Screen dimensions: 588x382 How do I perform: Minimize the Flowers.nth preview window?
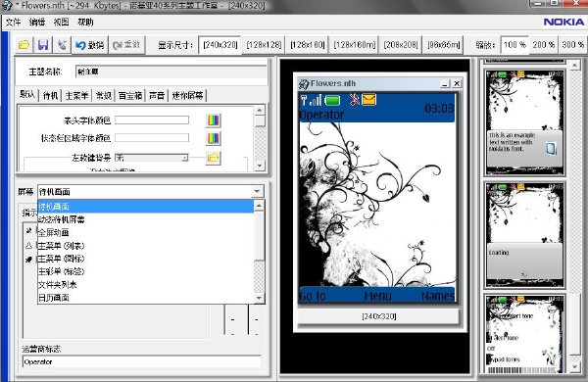[445, 83]
